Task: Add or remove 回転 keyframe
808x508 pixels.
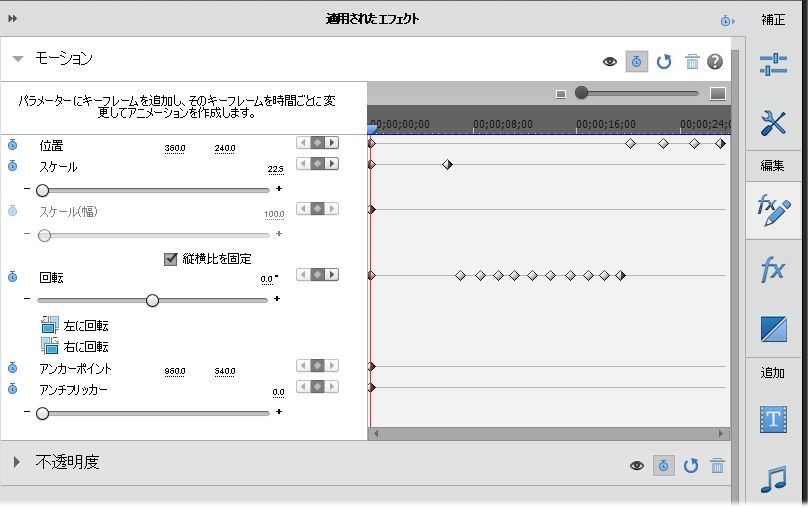Action: [317, 275]
